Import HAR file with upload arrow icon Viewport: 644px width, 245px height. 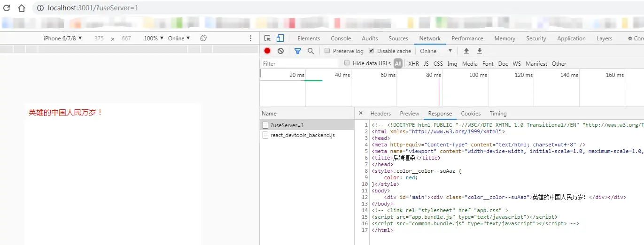tap(466, 51)
